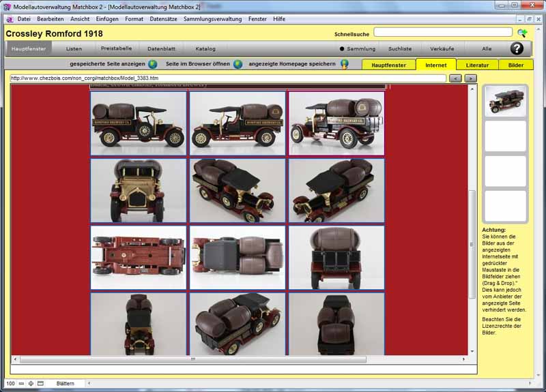
Task: Click the globe icon for 'angezeigte Homepage speichern'
Action: (x=345, y=64)
